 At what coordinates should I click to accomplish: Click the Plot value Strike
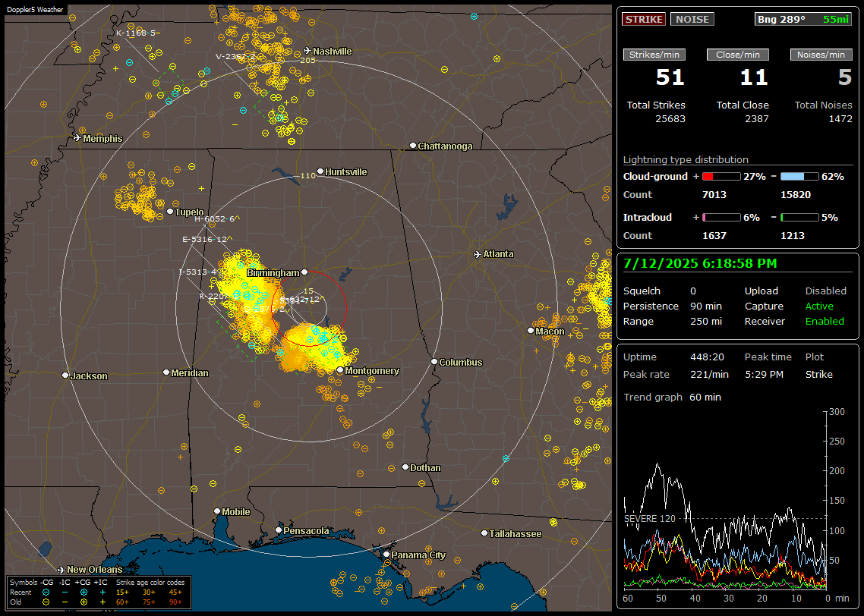click(x=818, y=374)
